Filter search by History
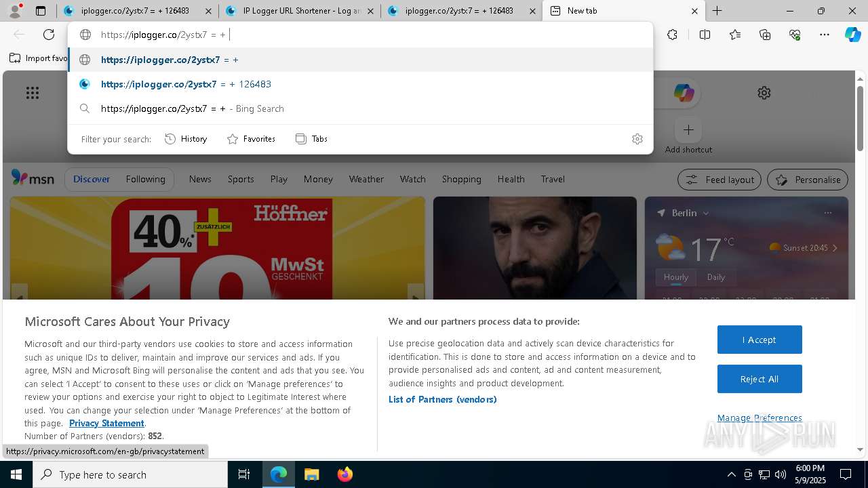Screen dimensions: 868x488 (186, 139)
